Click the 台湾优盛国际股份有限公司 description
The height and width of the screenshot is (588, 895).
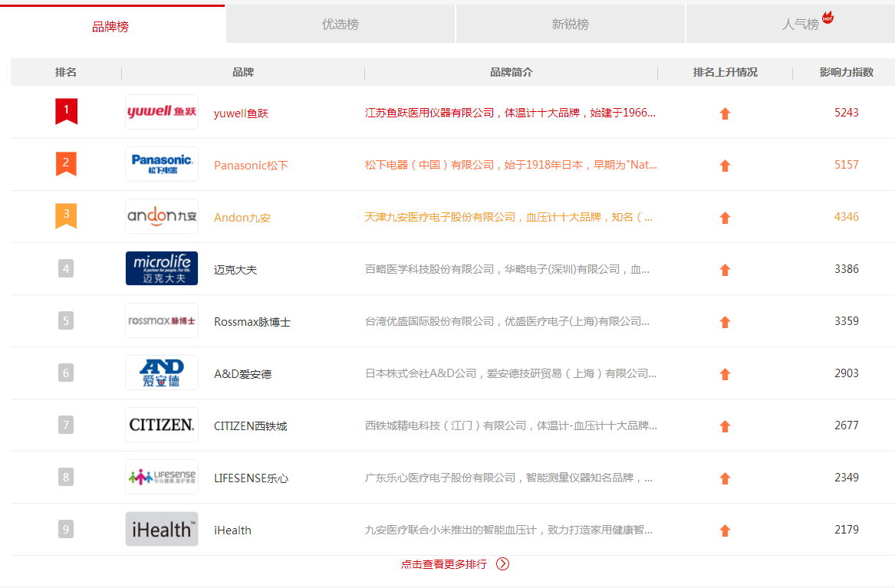click(507, 321)
